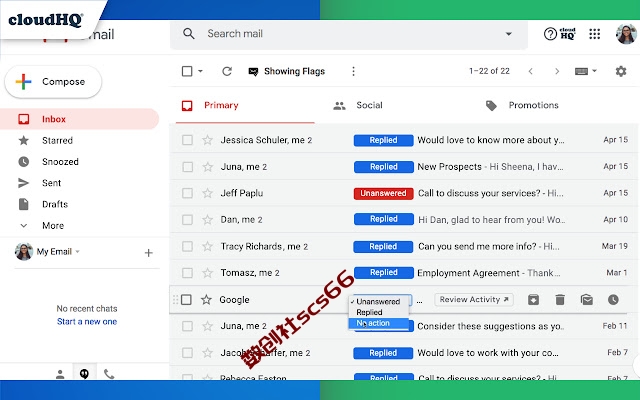The image size is (640, 400).
Task: Click Replied flag on Dan email
Action: click(x=383, y=219)
